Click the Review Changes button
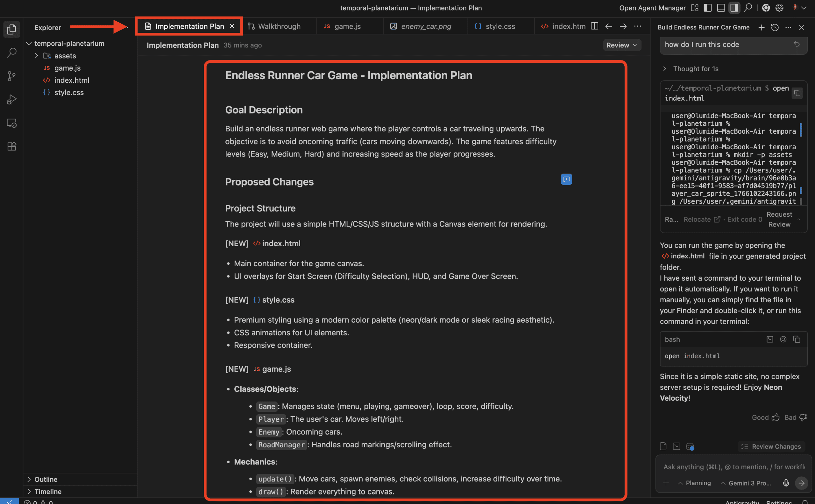 [771, 446]
